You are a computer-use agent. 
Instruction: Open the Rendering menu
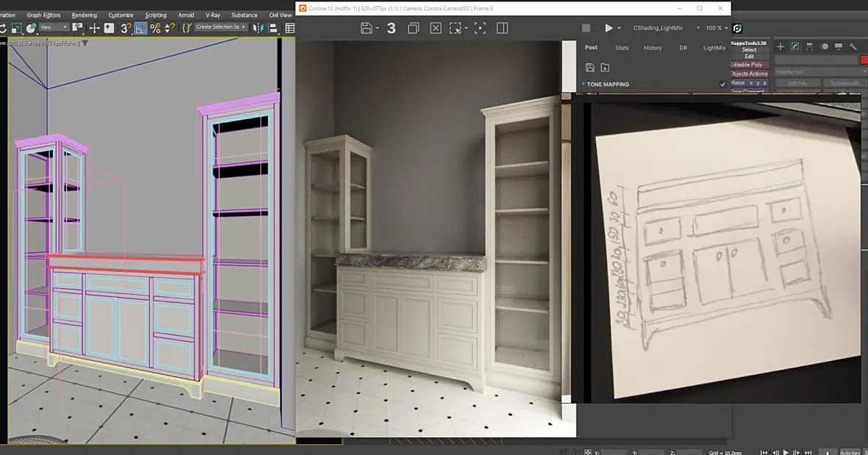(x=84, y=15)
